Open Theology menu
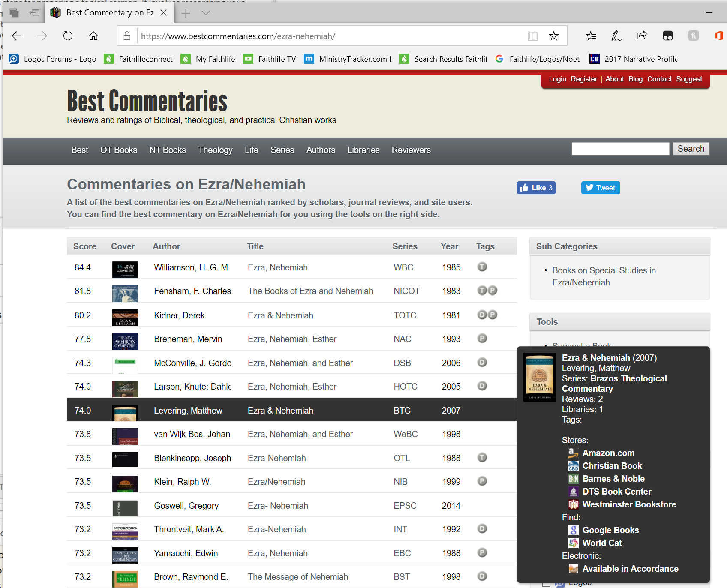Image resolution: width=727 pixels, height=588 pixels. point(215,150)
